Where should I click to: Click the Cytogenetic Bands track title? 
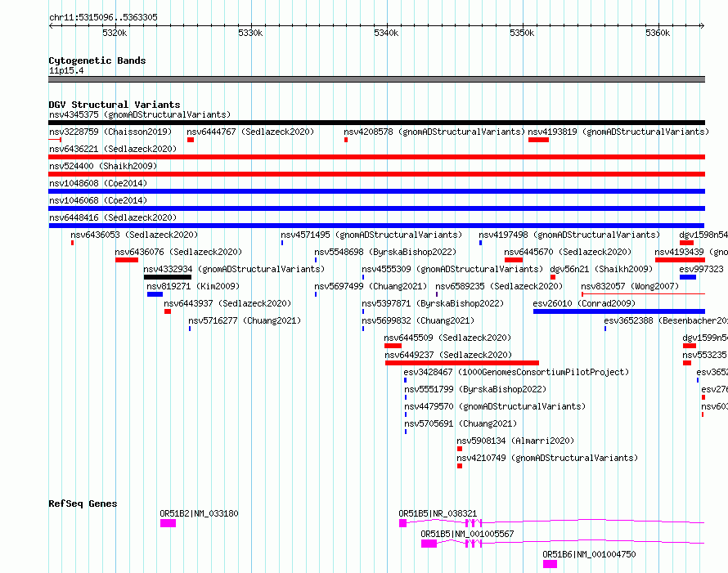pyautogui.click(x=97, y=60)
